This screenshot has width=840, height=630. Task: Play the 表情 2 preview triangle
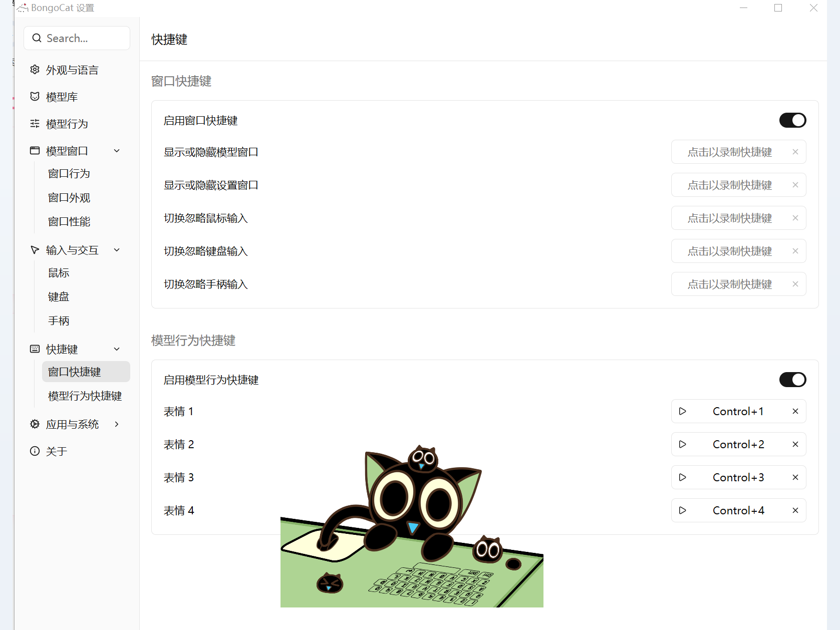(x=682, y=444)
